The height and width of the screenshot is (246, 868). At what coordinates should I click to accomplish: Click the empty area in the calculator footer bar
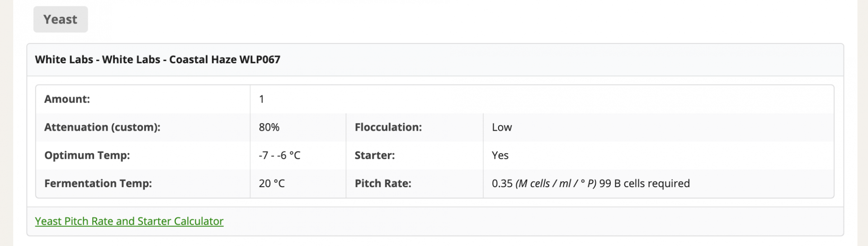tap(533, 221)
